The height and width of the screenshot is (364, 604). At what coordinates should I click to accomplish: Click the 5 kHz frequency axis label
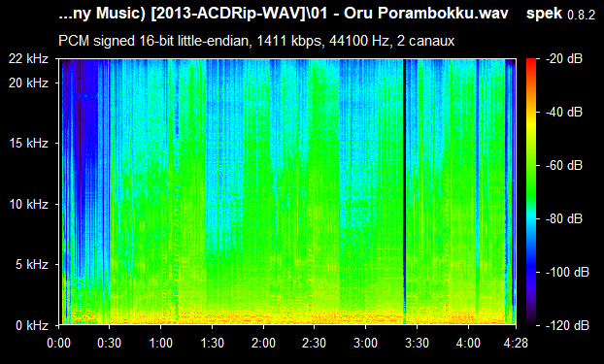(x=32, y=265)
